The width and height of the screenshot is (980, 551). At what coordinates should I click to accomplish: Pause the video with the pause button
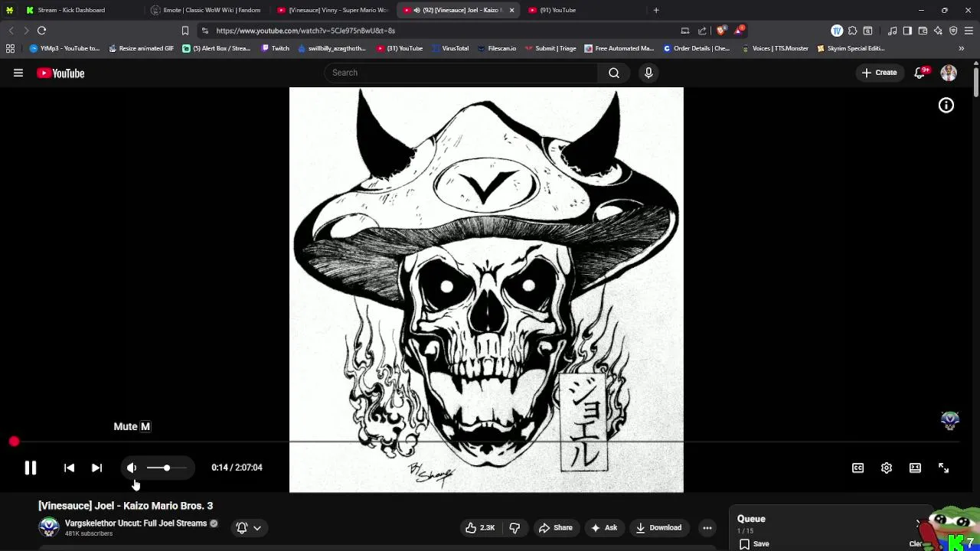pyautogui.click(x=31, y=468)
